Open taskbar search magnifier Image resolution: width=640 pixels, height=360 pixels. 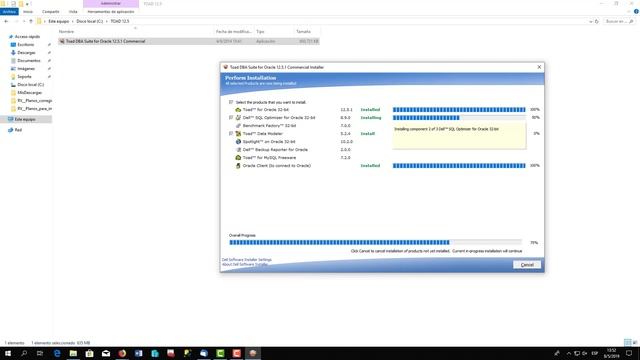[24, 353]
